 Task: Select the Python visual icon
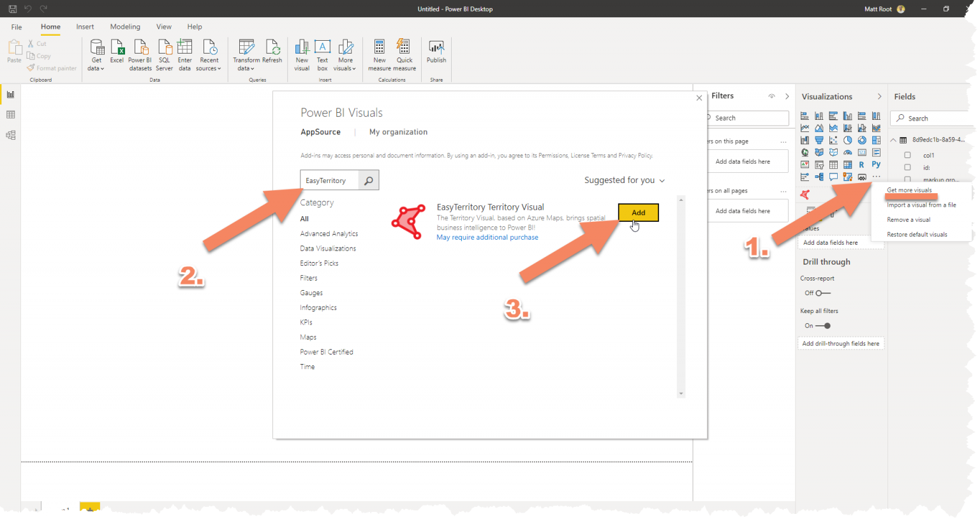pos(877,164)
